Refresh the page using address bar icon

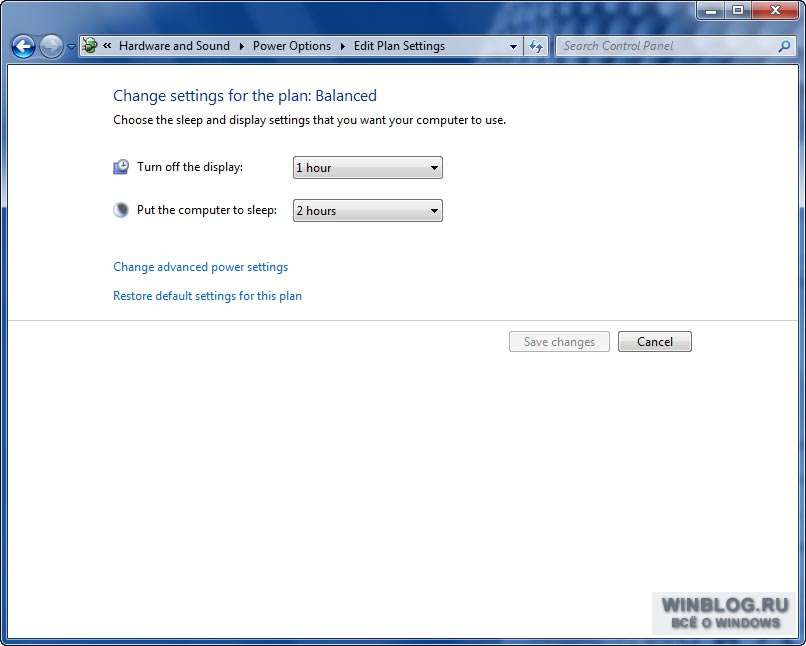[x=536, y=46]
